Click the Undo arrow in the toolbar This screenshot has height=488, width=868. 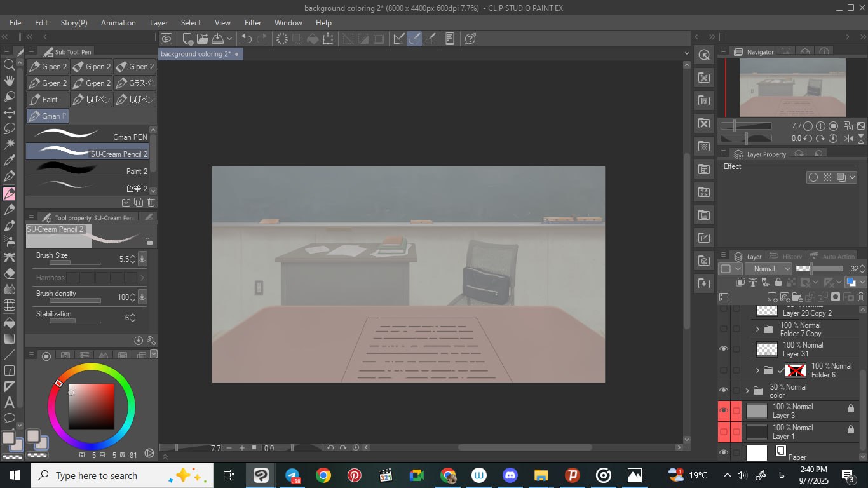pyautogui.click(x=247, y=39)
